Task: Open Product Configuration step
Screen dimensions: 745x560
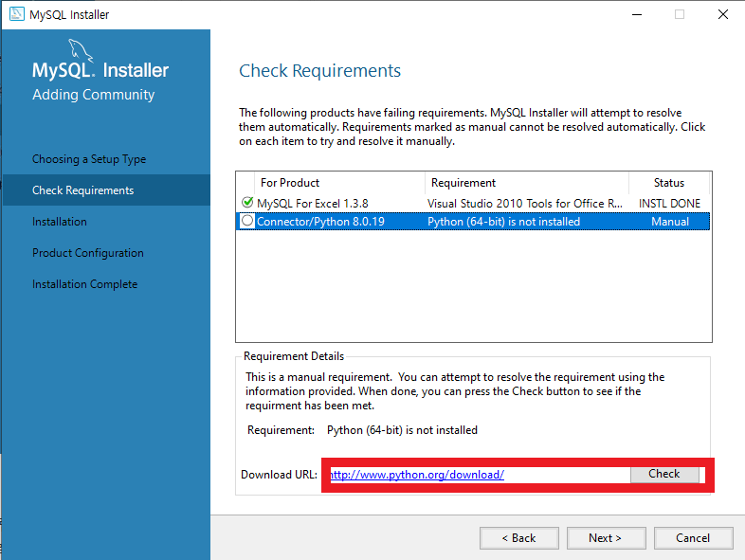Action: 87,253
